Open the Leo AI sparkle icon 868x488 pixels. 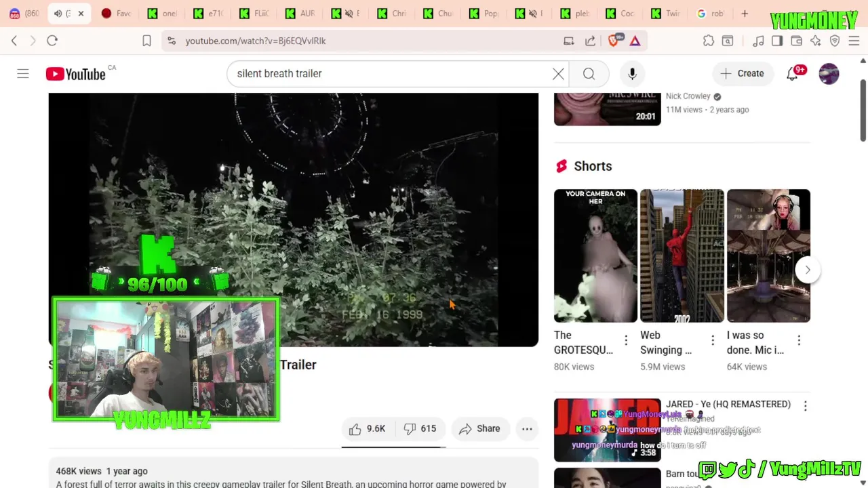(x=816, y=41)
